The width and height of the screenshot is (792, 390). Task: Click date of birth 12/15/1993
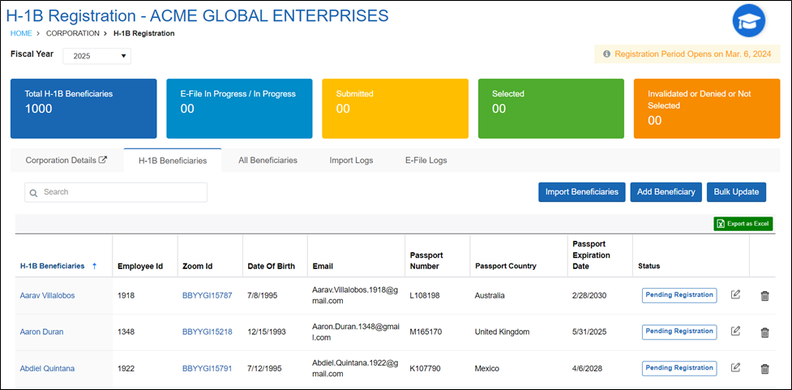pos(267,332)
